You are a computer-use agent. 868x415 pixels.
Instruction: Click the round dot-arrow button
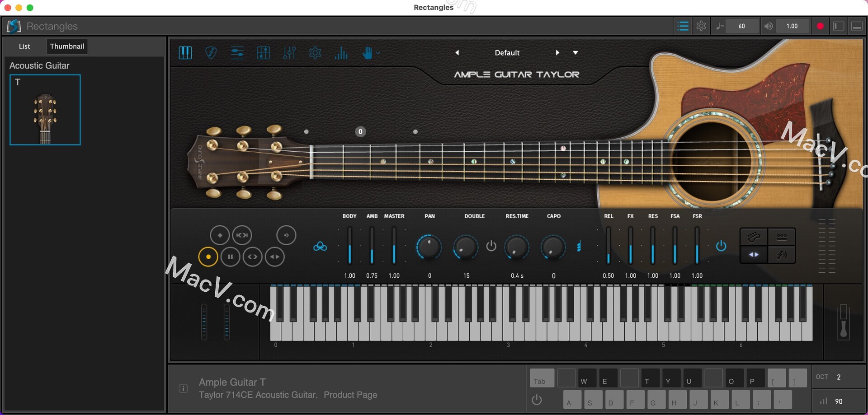[x=286, y=235]
